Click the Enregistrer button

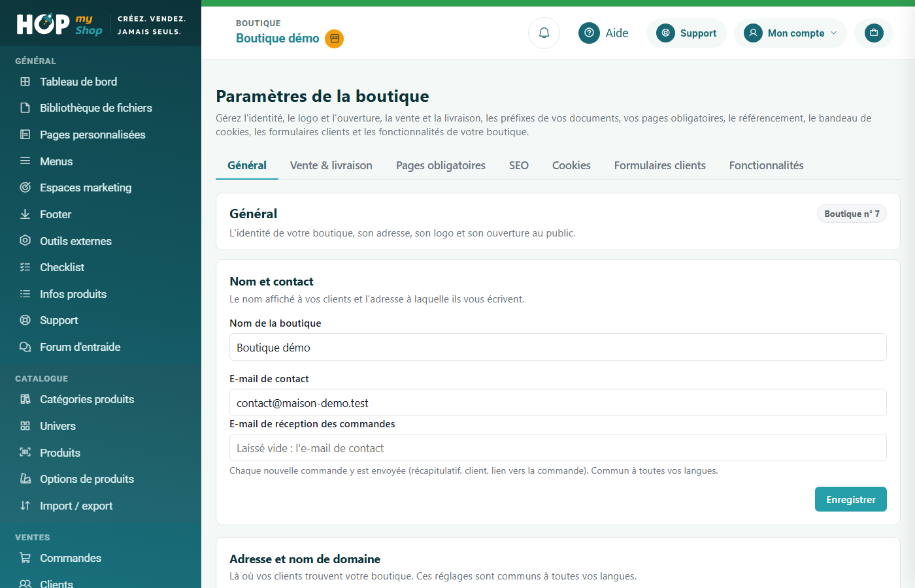pyautogui.click(x=851, y=499)
